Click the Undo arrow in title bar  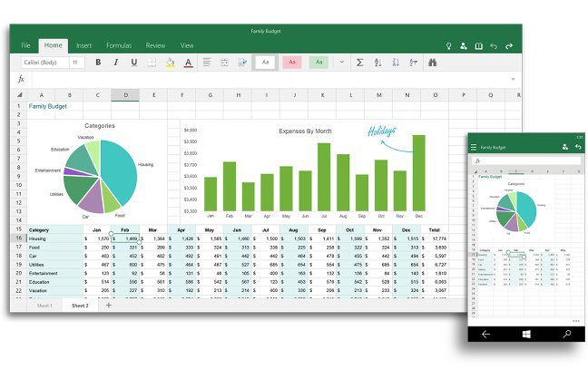point(494,45)
